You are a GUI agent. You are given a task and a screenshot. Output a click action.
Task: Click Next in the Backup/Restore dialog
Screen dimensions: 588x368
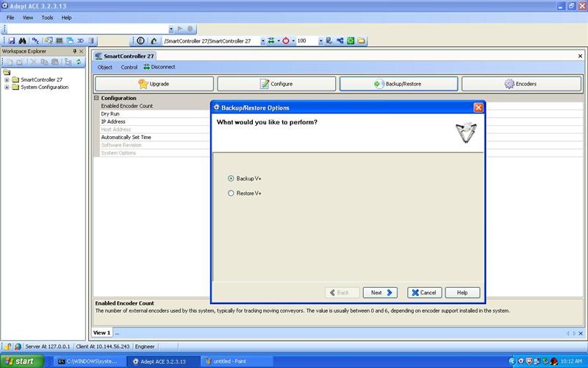[x=380, y=292]
